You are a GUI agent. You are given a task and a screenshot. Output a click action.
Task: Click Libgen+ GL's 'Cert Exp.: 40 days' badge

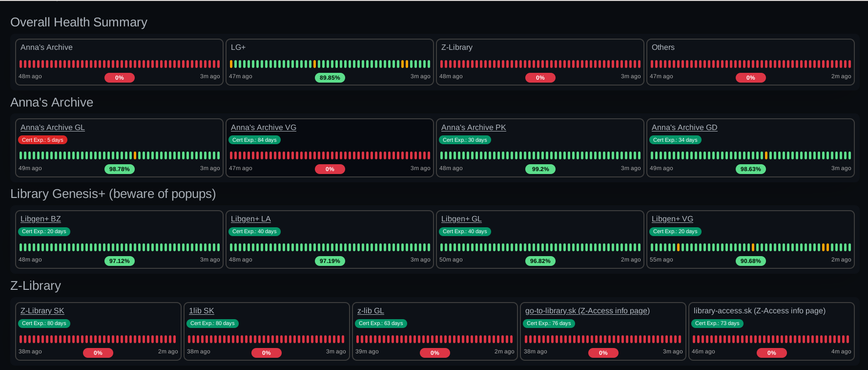[x=465, y=232]
